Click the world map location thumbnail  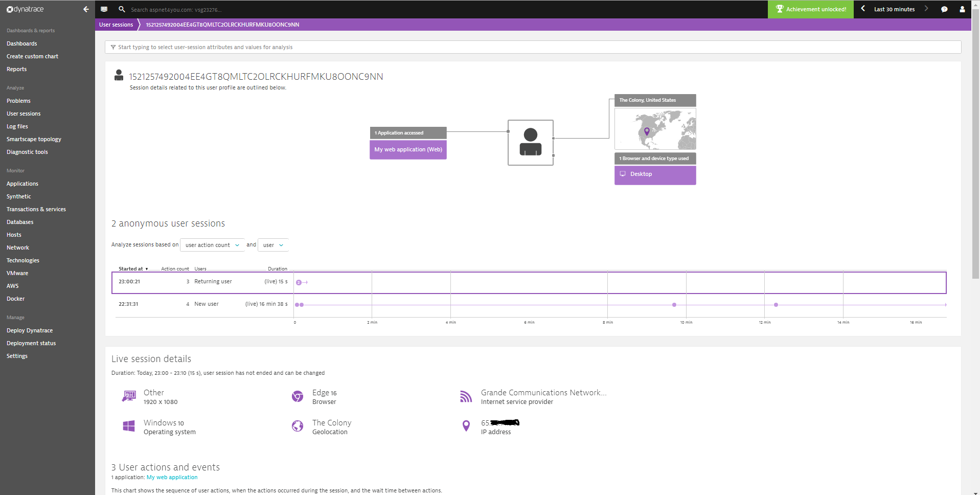655,129
